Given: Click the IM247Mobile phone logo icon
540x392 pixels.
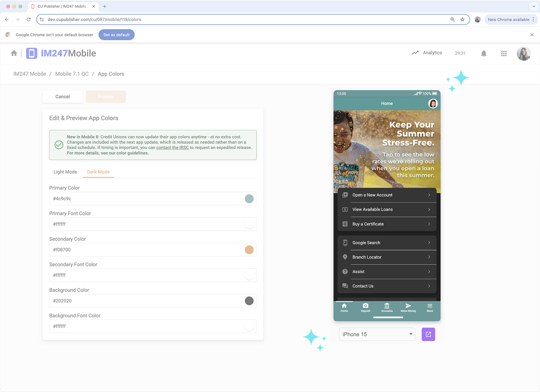Looking at the screenshot, I should (x=32, y=53).
